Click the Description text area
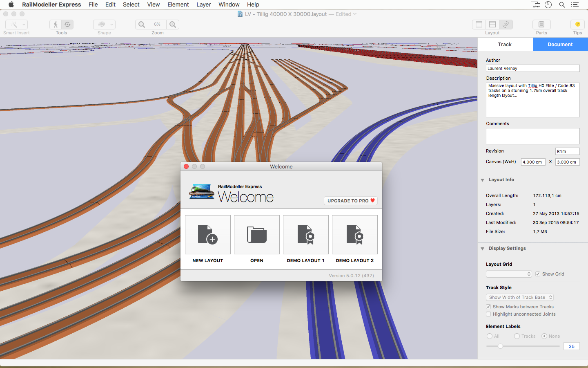This screenshot has width=588, height=368. click(x=533, y=100)
